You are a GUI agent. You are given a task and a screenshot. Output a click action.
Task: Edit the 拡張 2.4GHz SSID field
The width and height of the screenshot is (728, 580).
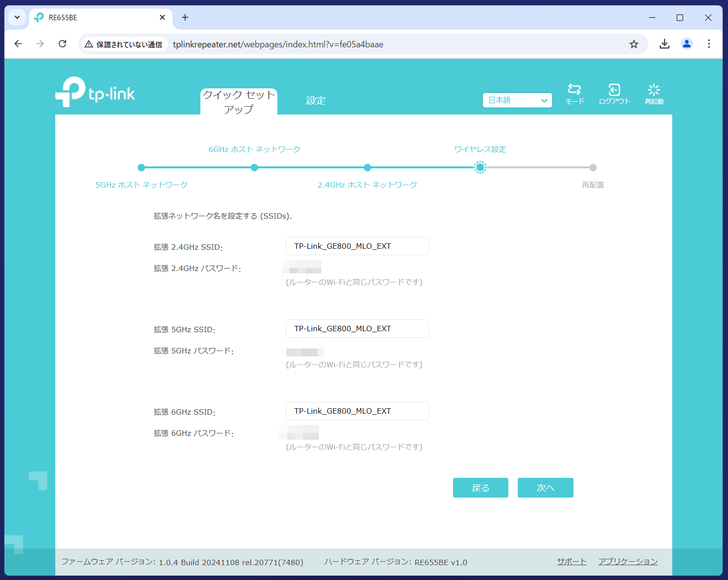coord(357,246)
